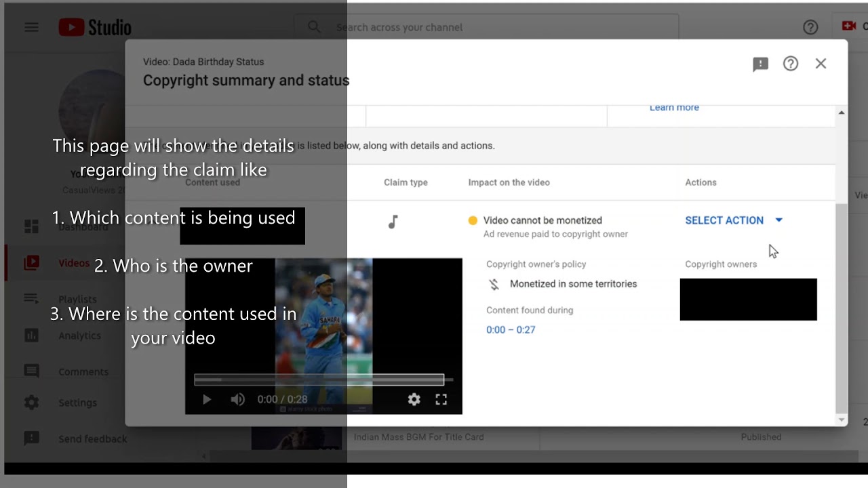Viewport: 868px width, 488px height.
Task: Send feedback icon in copyright dialog
Action: click(x=760, y=64)
